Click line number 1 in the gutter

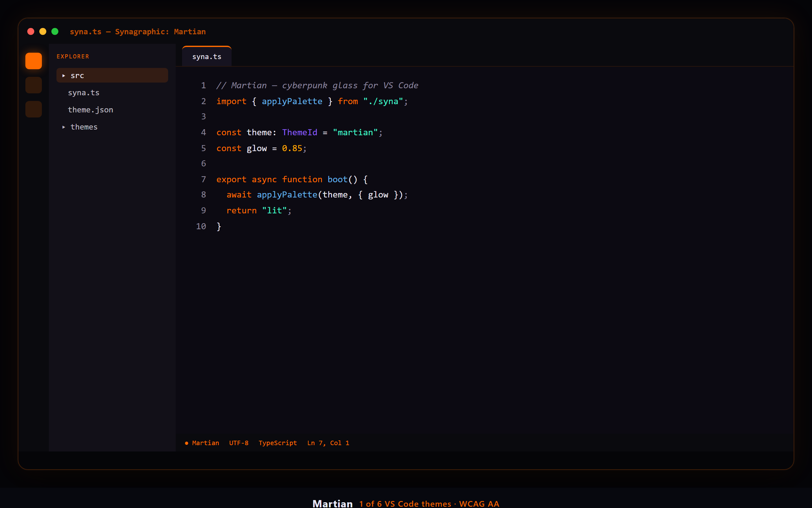point(203,85)
